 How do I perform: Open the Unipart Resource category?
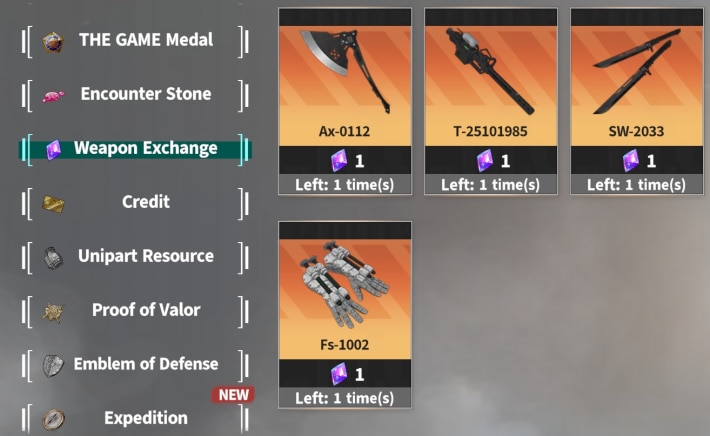pyautogui.click(x=135, y=257)
